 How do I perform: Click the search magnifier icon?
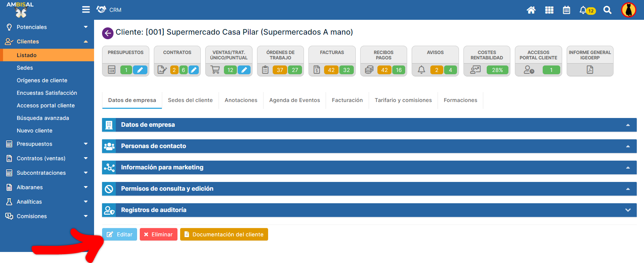pos(607,10)
